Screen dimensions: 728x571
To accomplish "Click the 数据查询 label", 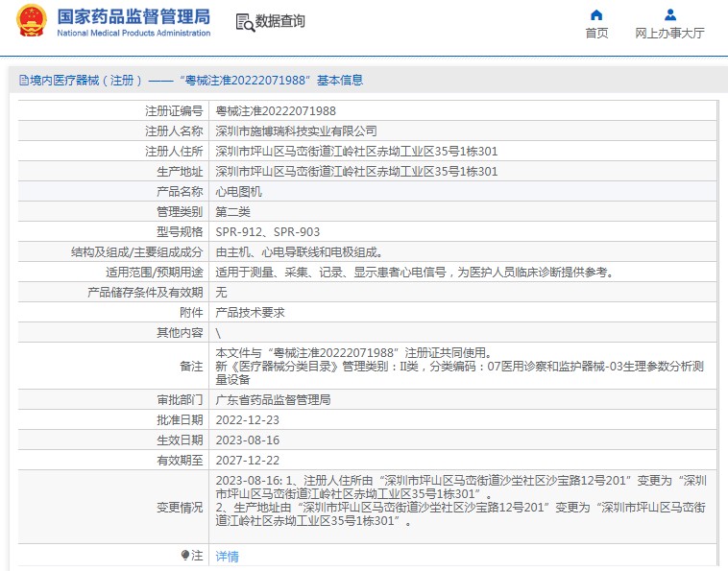I will pyautogui.click(x=280, y=21).
